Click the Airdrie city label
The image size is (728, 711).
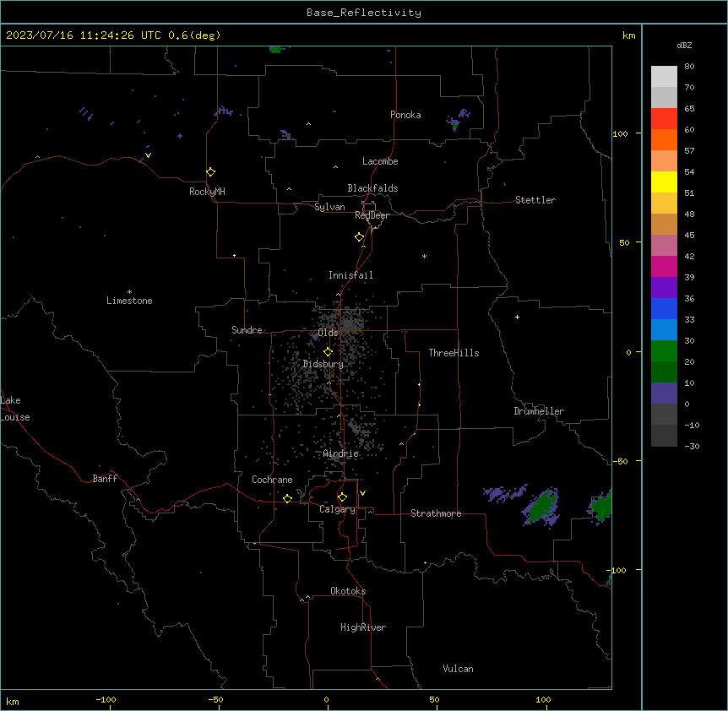341,454
